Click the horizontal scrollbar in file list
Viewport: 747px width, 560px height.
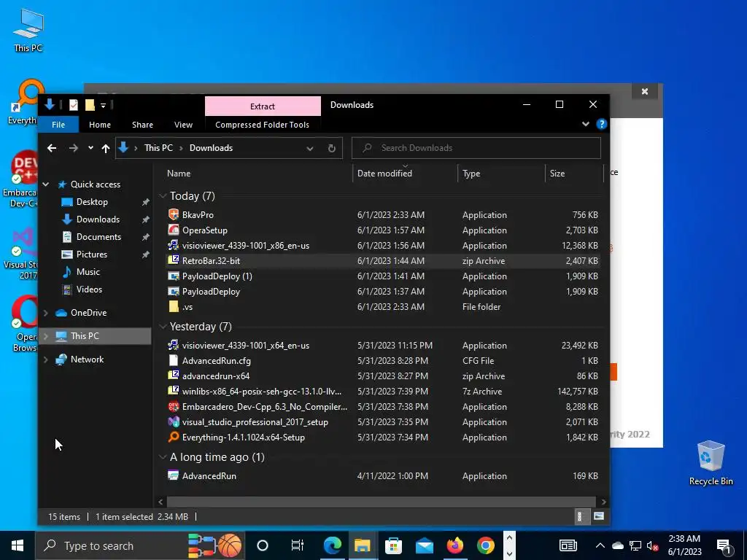tap(381, 502)
